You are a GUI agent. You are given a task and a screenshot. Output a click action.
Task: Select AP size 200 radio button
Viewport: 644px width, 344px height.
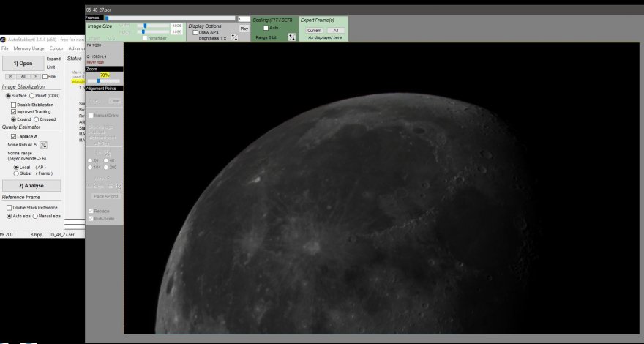pyautogui.click(x=106, y=168)
